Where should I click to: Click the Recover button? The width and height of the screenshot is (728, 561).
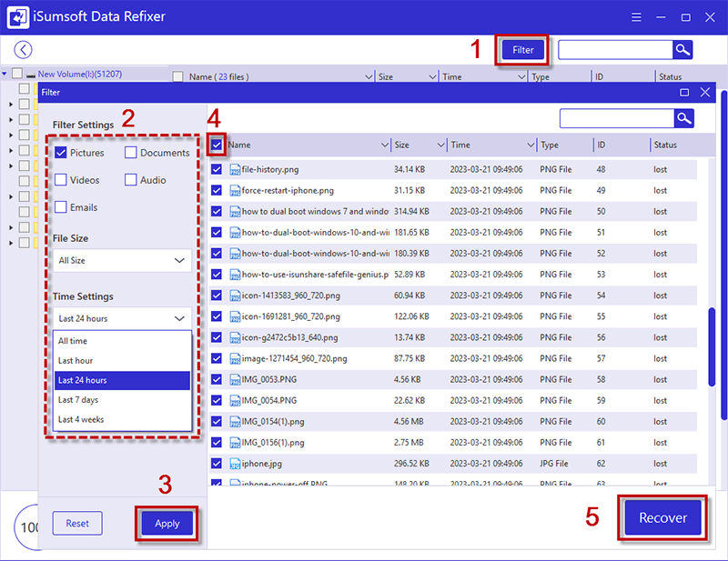point(662,517)
